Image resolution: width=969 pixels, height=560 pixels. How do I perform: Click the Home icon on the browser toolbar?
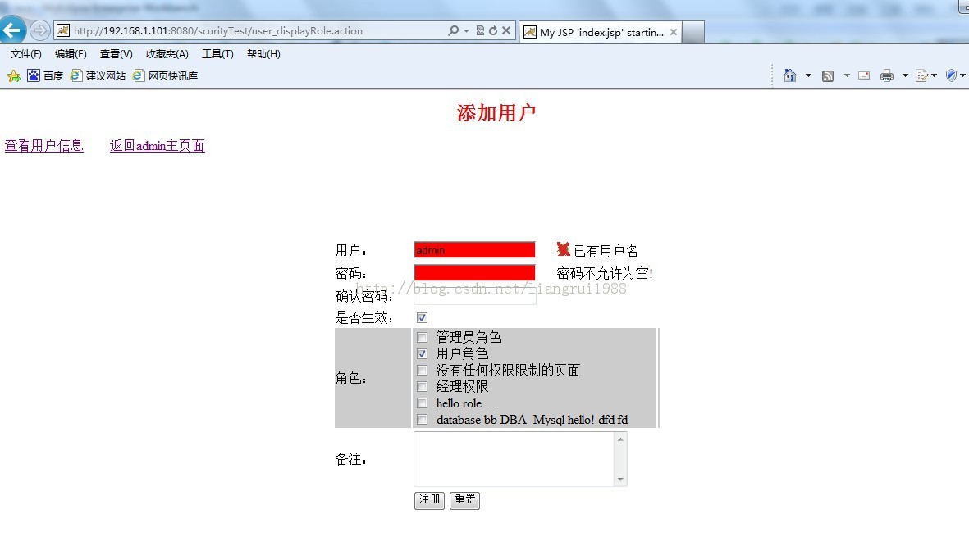[789, 75]
